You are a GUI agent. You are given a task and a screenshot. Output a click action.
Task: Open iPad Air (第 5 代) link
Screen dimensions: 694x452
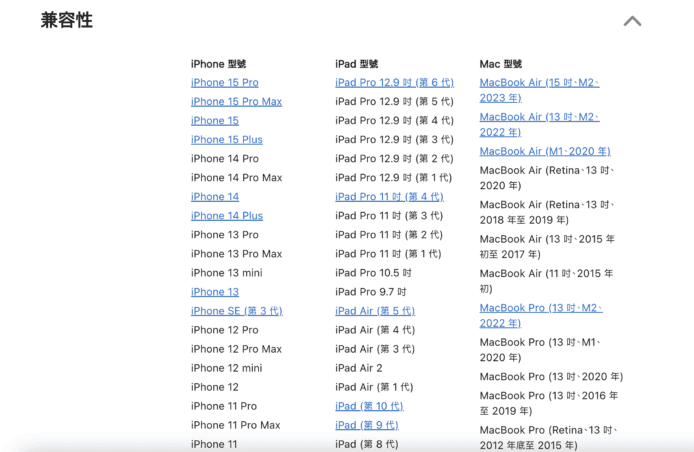click(x=374, y=311)
